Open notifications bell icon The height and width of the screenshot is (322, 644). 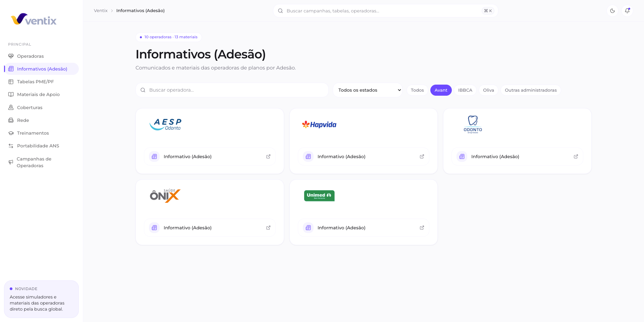tap(627, 11)
